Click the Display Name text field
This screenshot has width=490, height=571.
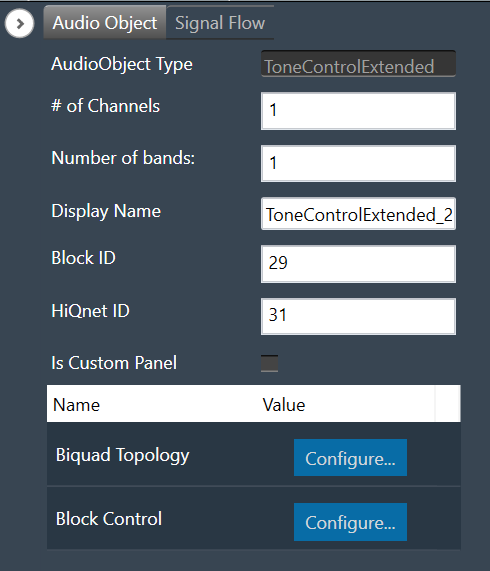click(x=358, y=214)
